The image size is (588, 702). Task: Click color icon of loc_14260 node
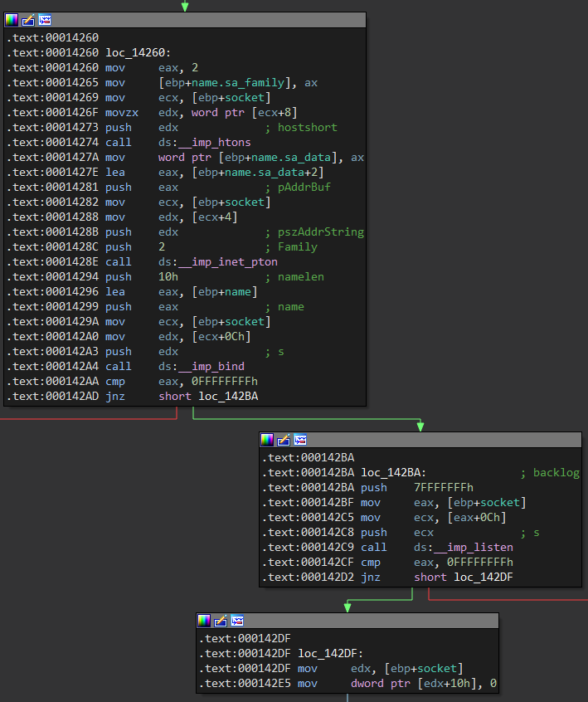[x=12, y=20]
